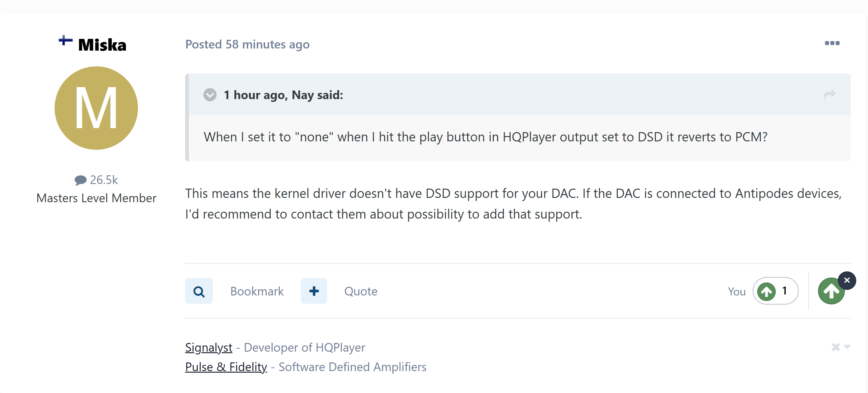Open the Pulse & Fidelity link
The image size is (868, 393).
pyautogui.click(x=226, y=367)
